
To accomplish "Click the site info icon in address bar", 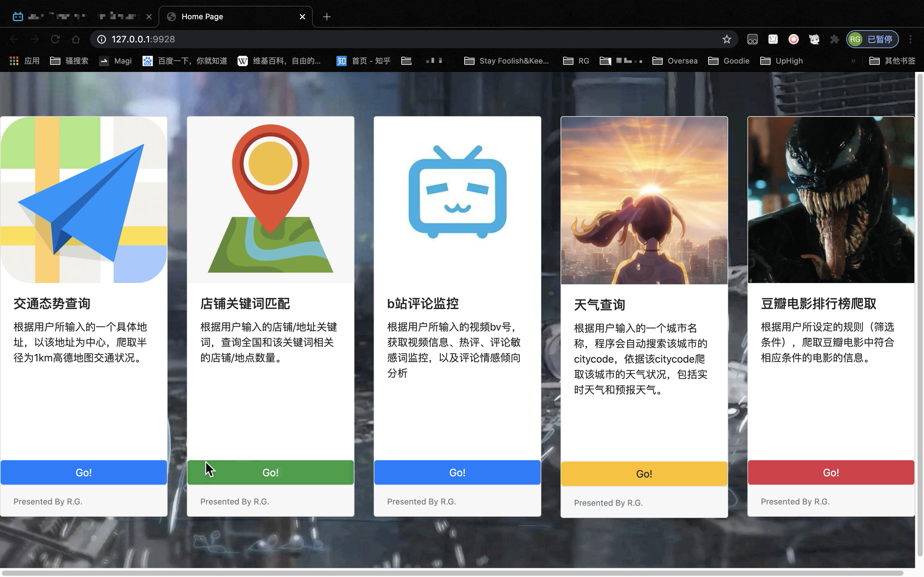I will pos(101,39).
